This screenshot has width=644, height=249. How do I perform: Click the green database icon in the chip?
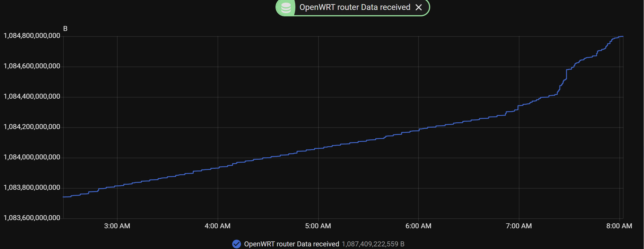coord(286,8)
